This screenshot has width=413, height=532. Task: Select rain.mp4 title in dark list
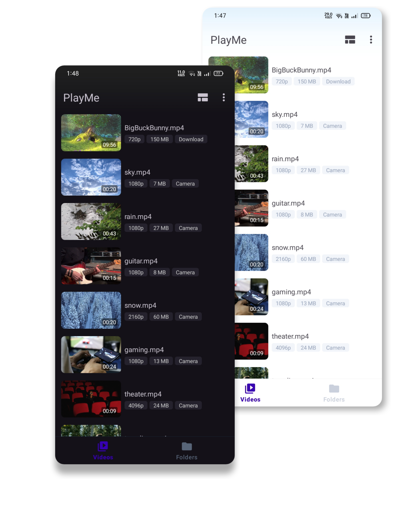(x=138, y=217)
